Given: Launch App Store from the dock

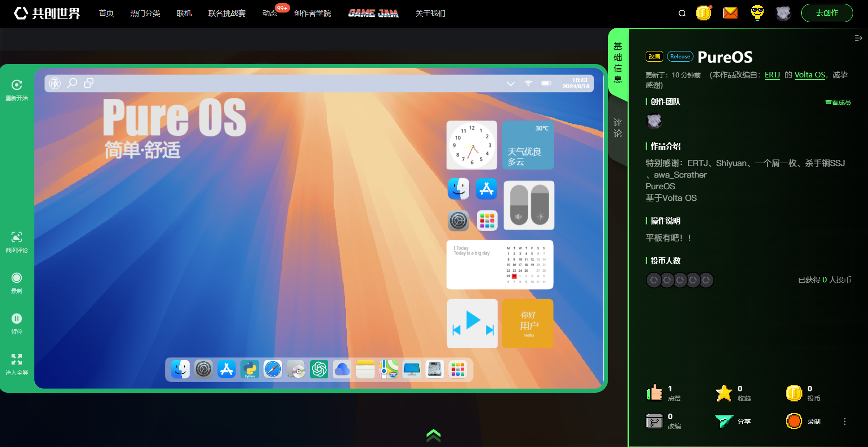Looking at the screenshot, I should click(x=227, y=369).
